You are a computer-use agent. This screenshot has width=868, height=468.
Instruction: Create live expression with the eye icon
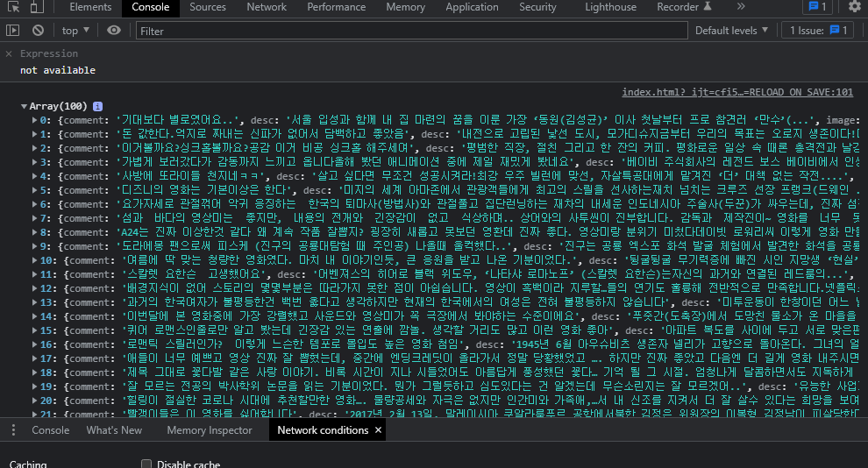coord(113,31)
